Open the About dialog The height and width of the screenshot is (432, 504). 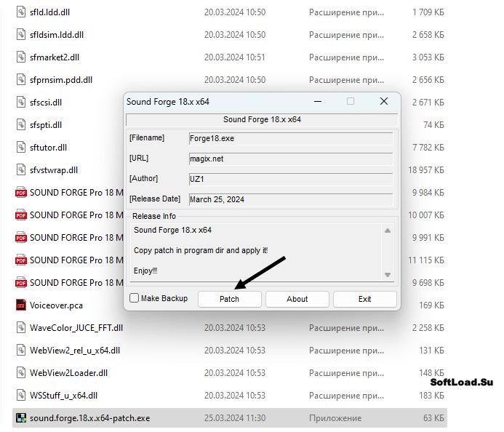tap(297, 299)
